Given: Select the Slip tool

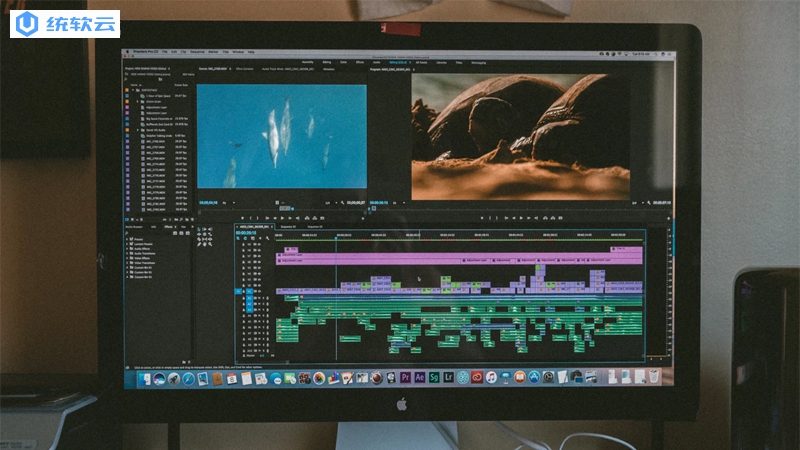Looking at the screenshot, I should [205, 239].
